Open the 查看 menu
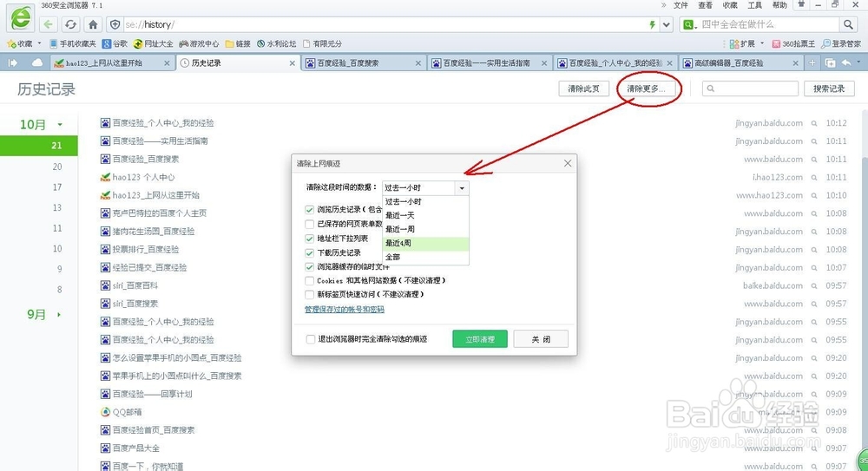868x471 pixels. [x=705, y=5]
